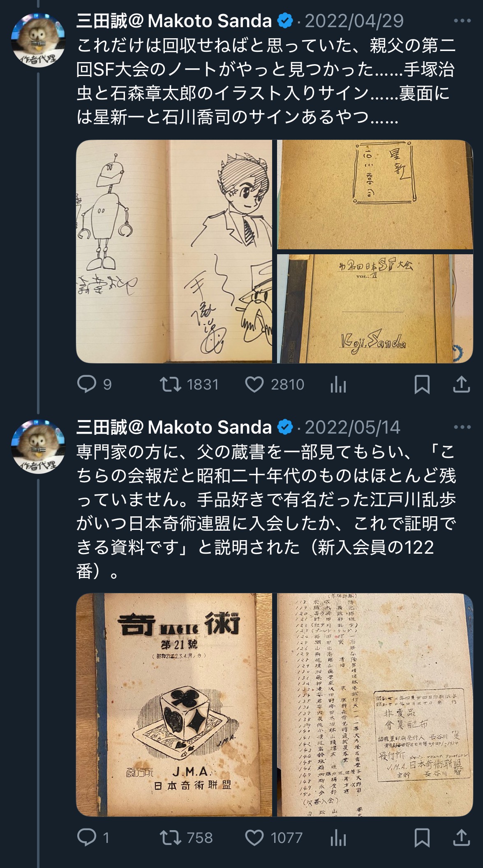
Task: View analytics for the April 29 tweet
Action: point(338,384)
